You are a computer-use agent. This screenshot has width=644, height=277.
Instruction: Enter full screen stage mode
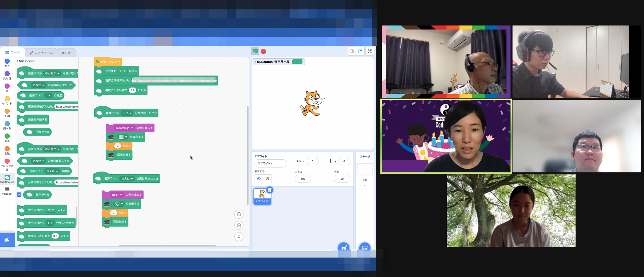pyautogui.click(x=370, y=51)
